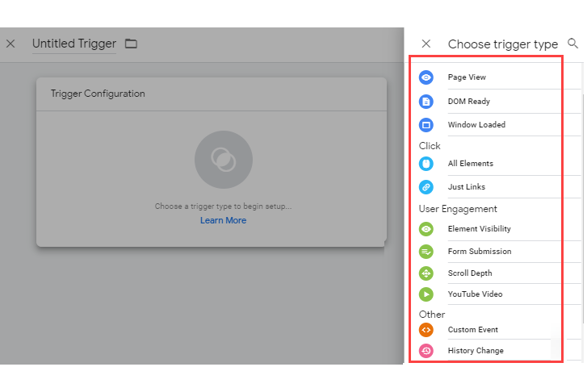Click the Custom Event code icon

(426, 330)
